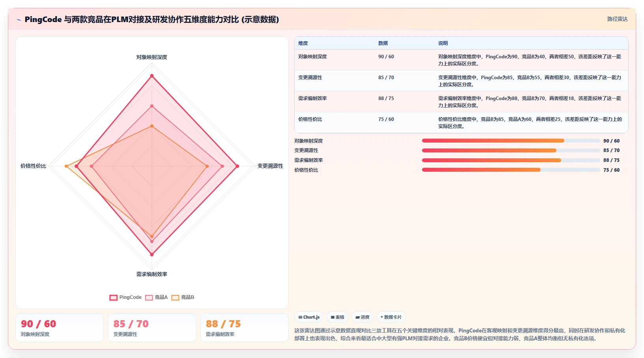Viewport: 644px width, 358px height.
Task: Click the 竞品B point nearest the 价格性价比 label
Action: [66, 166]
